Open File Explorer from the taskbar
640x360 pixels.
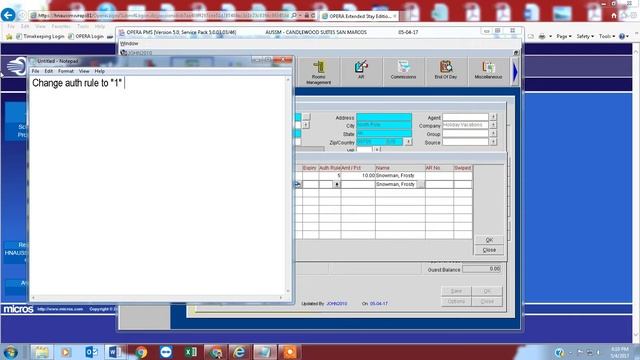click(41, 352)
